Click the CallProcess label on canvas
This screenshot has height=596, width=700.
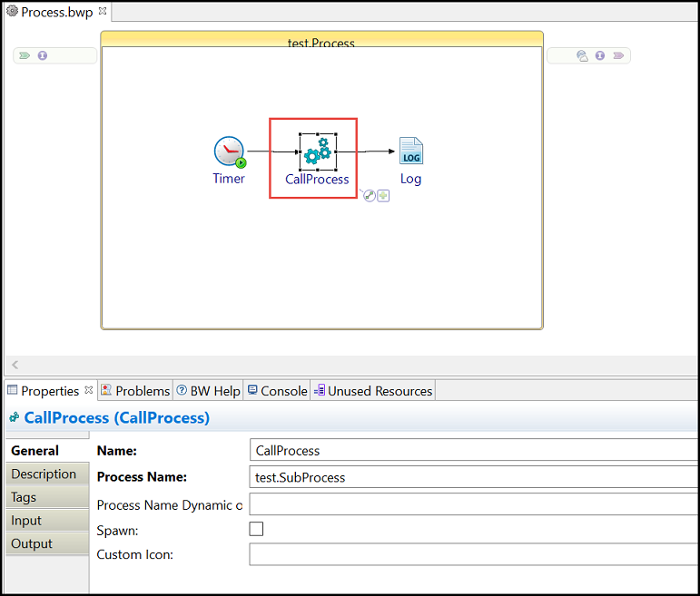(317, 179)
